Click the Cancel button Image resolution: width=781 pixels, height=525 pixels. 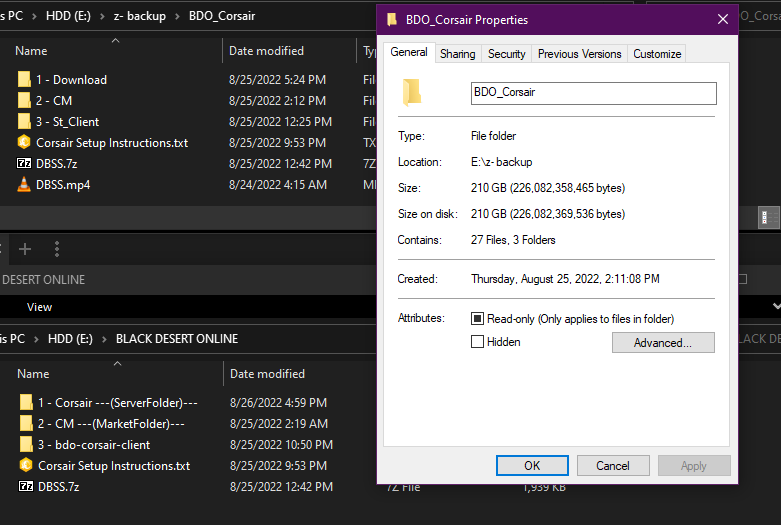point(613,465)
